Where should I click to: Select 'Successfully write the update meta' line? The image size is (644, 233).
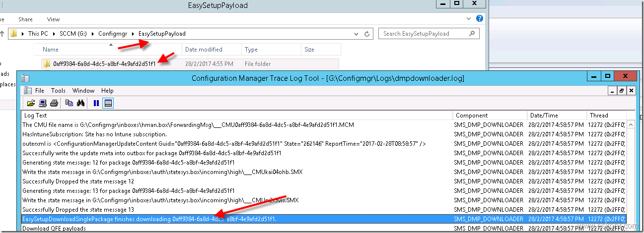click(x=324, y=153)
